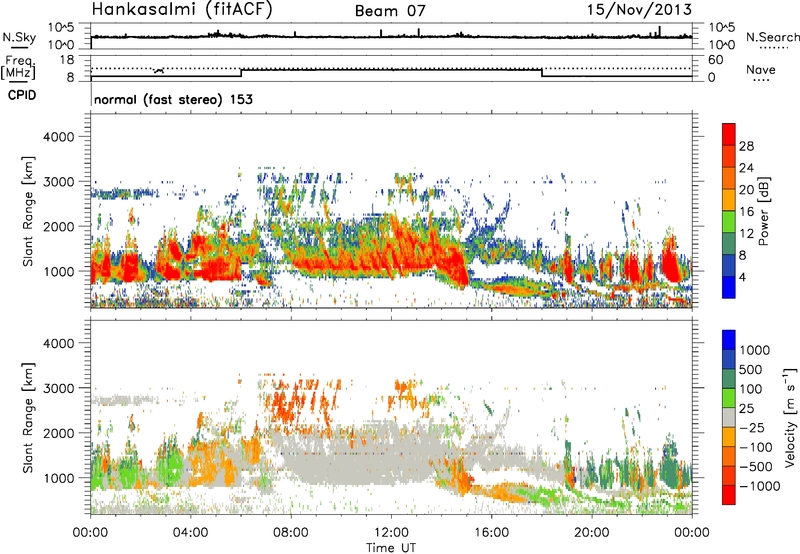Pick the dark green 8–12 dB Power swatch
Image resolution: width=800 pixels, height=554 pixels.
coord(729,244)
